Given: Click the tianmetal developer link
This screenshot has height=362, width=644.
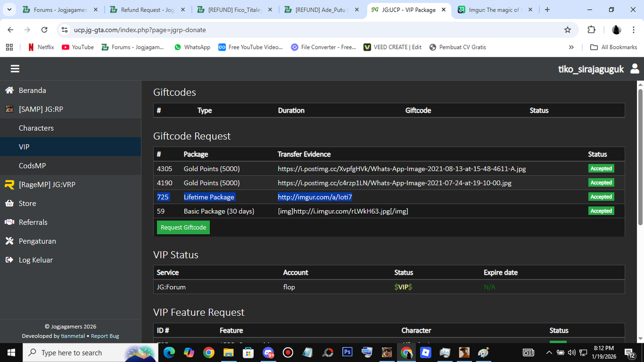Looking at the screenshot, I should 73,336.
